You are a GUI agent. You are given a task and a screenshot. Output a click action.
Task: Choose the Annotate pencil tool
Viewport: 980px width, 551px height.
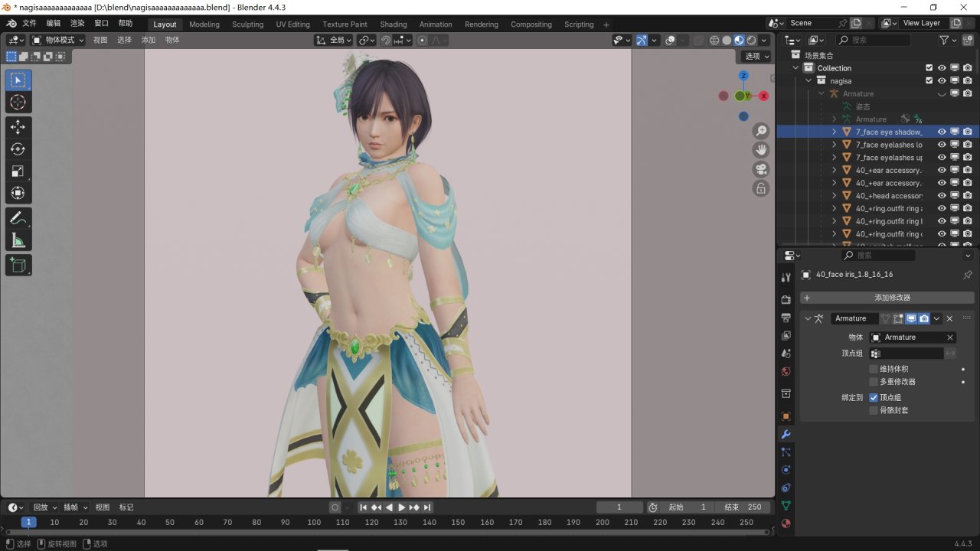point(18,219)
